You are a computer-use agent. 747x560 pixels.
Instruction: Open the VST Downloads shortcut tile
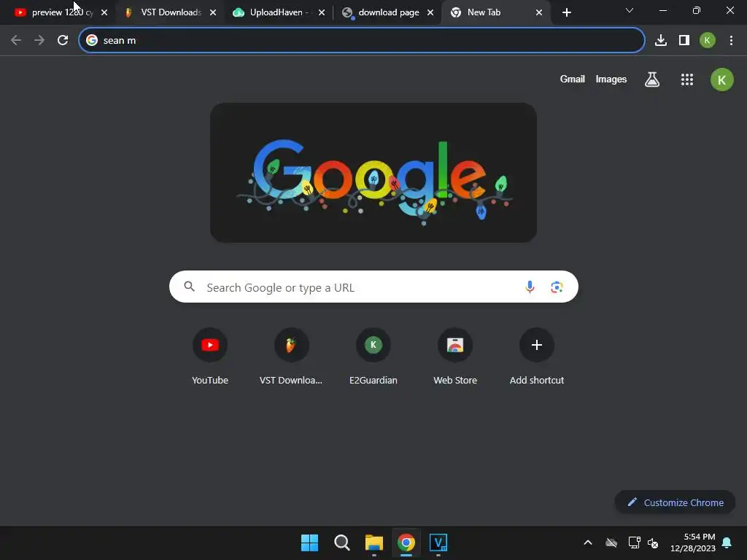pos(291,356)
